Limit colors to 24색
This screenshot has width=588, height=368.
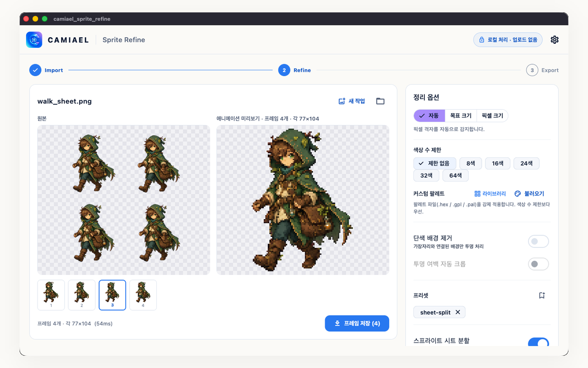(x=526, y=163)
